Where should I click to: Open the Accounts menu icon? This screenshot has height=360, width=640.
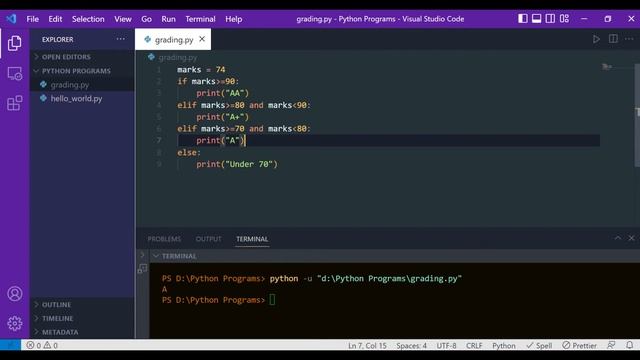pyautogui.click(x=15, y=294)
